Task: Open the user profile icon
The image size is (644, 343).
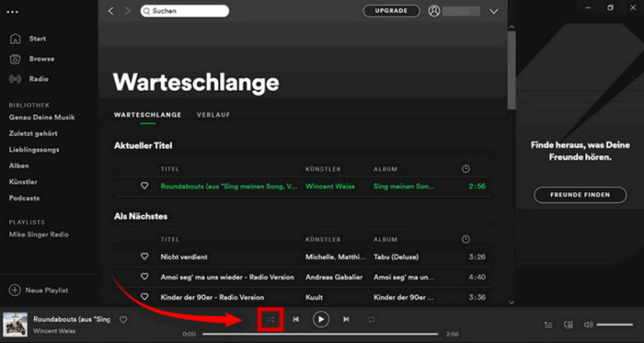Action: [433, 11]
